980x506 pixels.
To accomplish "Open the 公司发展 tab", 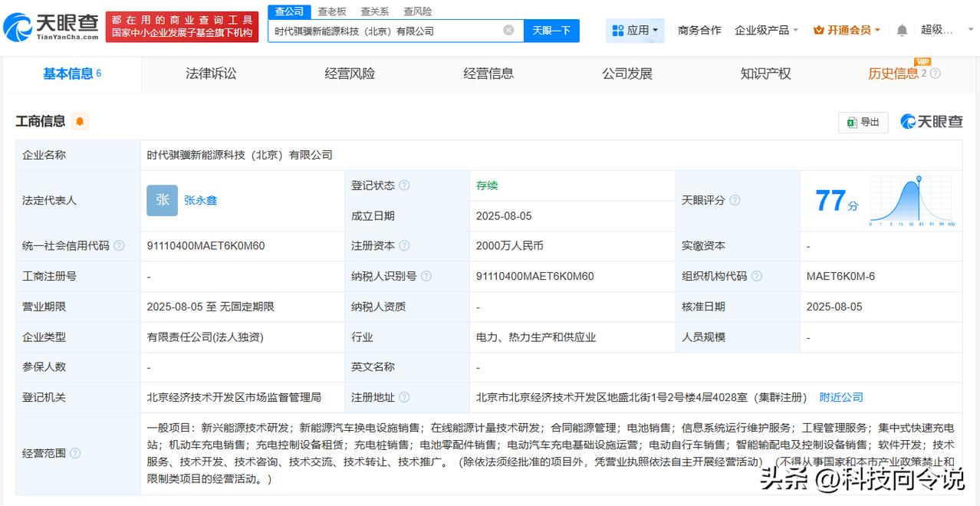I will 627,74.
